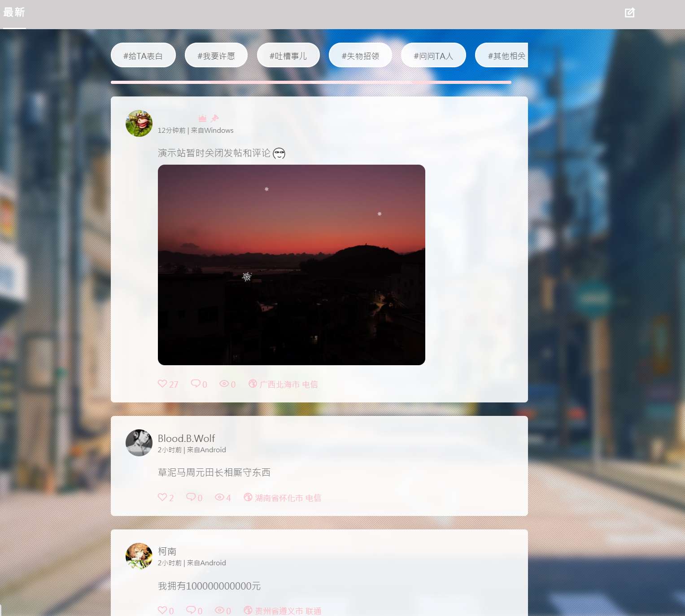
Task: Switch to the 最新 tab
Action: (x=14, y=13)
